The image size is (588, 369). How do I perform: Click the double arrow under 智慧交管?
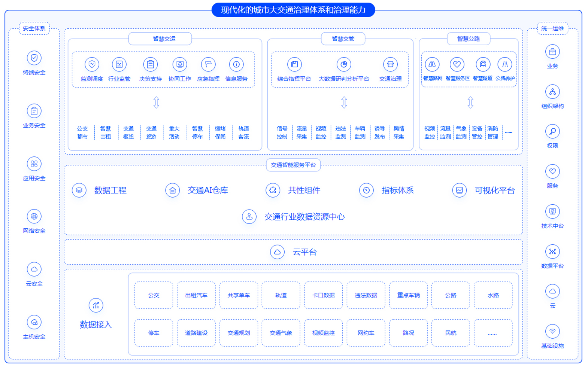pos(344,102)
